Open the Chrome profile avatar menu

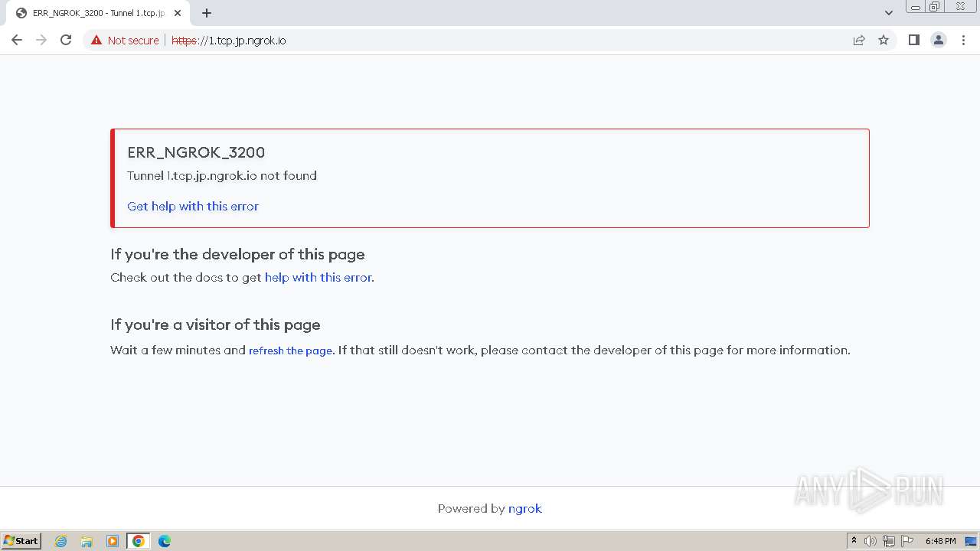tap(938, 40)
